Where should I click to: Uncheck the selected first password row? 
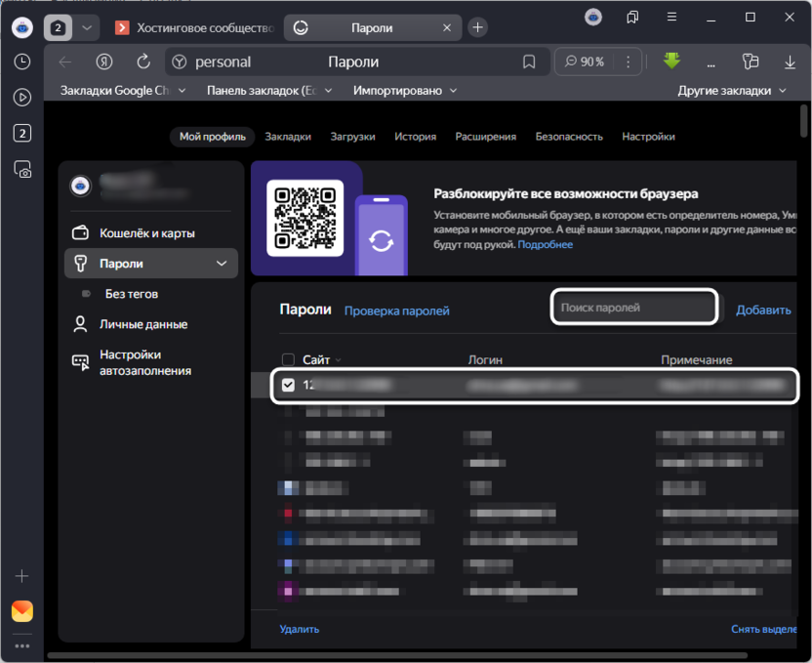click(x=288, y=385)
